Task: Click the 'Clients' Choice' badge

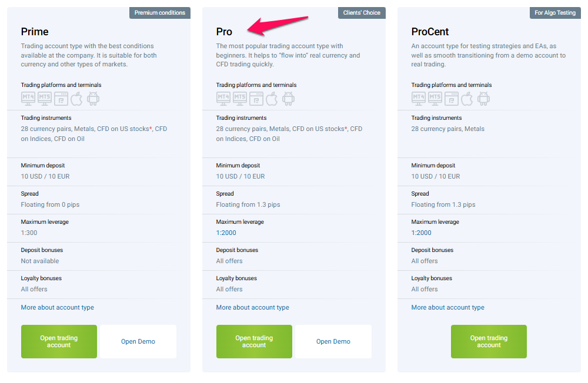Action: [362, 12]
